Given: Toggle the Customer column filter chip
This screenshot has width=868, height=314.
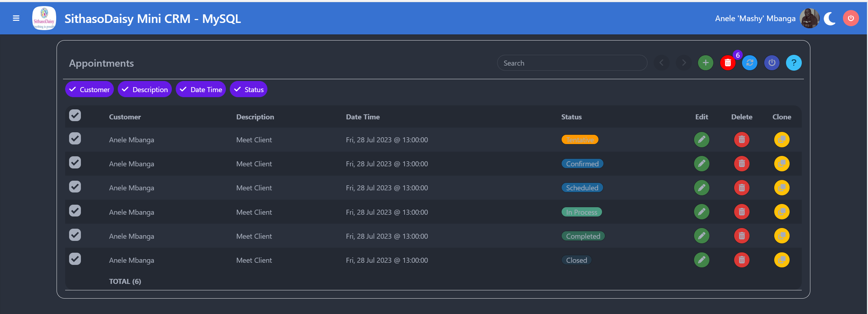Looking at the screenshot, I should 89,90.
